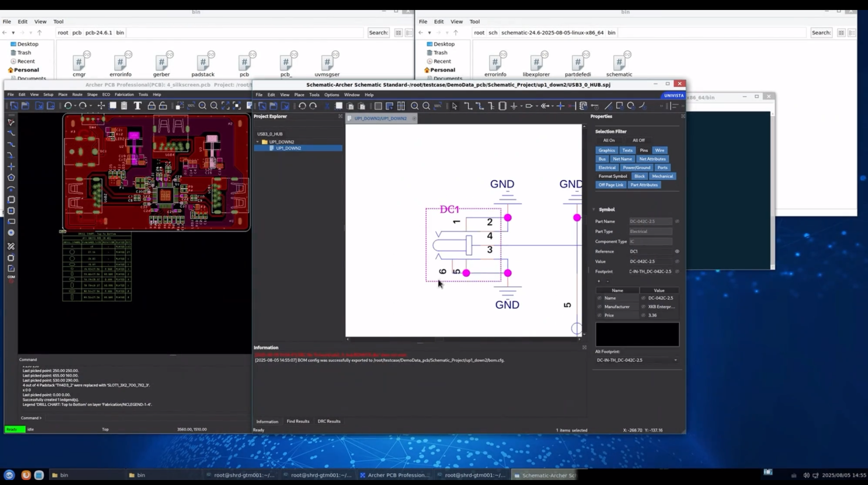Screen dimensions: 868x485
Task: Collapse the Symbol properties section
Action: pos(593,210)
